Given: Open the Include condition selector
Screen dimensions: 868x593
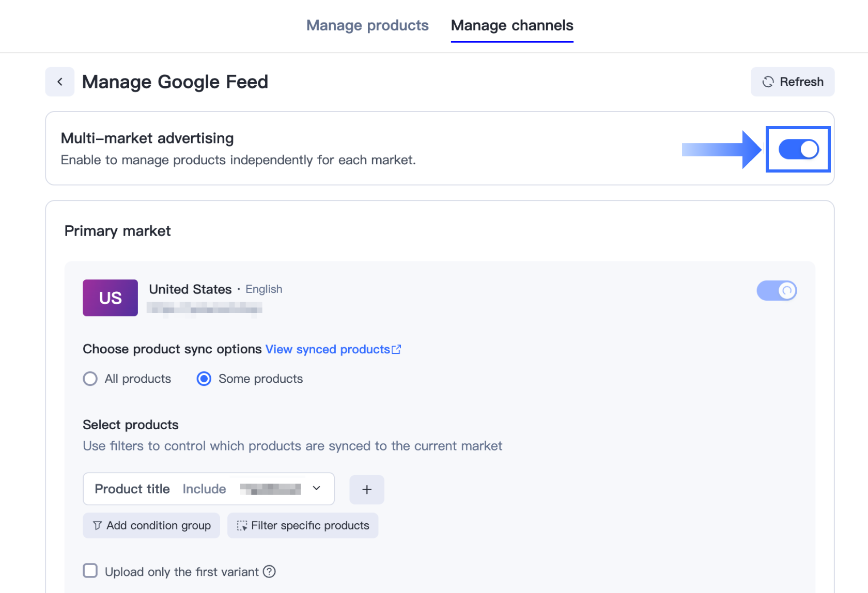Looking at the screenshot, I should [x=204, y=489].
